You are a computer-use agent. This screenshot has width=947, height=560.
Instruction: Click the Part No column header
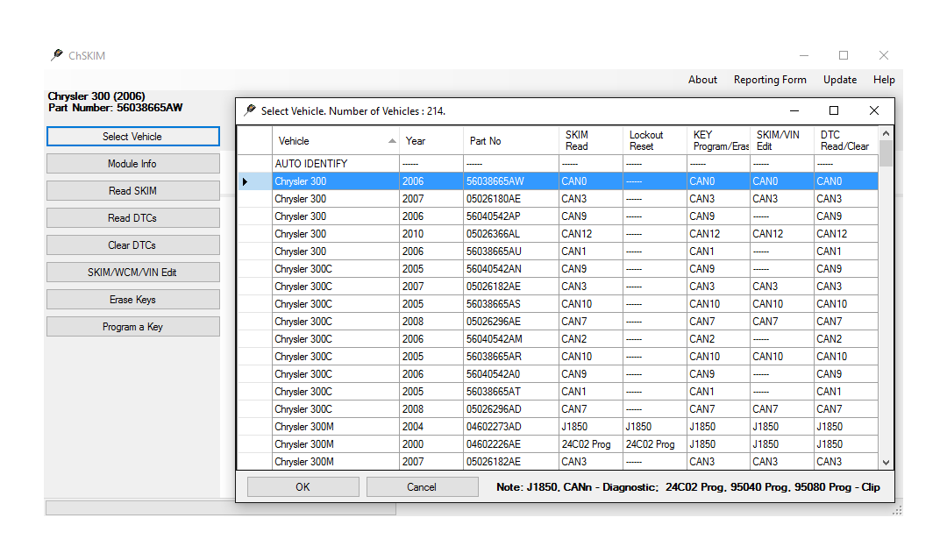pyautogui.click(x=511, y=140)
